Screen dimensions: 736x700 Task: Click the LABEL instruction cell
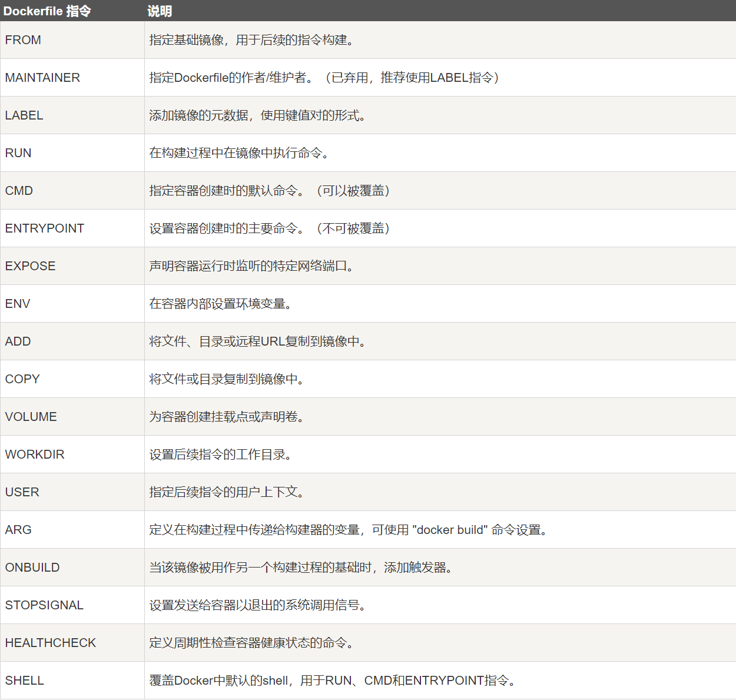(24, 115)
